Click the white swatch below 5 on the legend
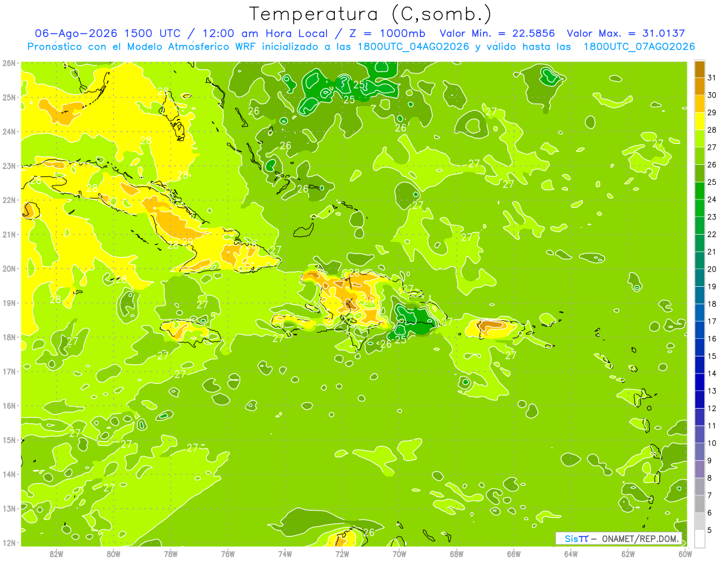 click(699, 538)
